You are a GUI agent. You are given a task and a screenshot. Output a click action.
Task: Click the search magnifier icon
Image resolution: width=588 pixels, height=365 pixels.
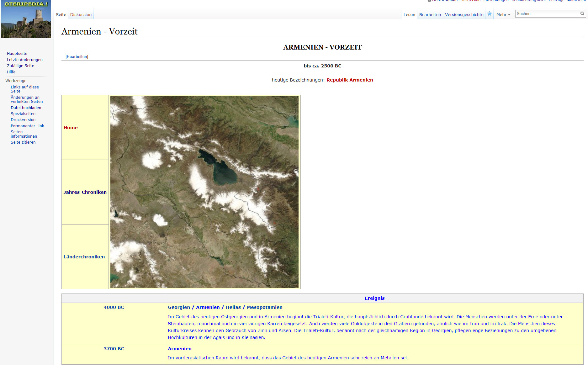(582, 13)
